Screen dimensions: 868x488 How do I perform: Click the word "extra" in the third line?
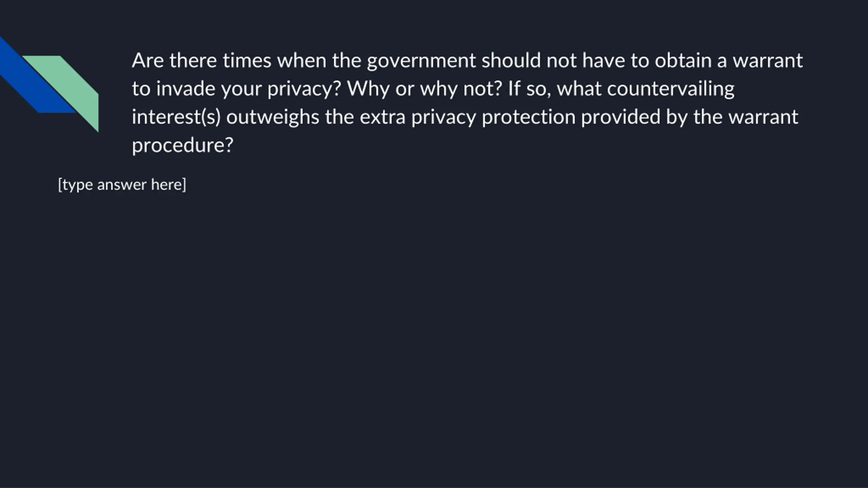[x=382, y=117]
